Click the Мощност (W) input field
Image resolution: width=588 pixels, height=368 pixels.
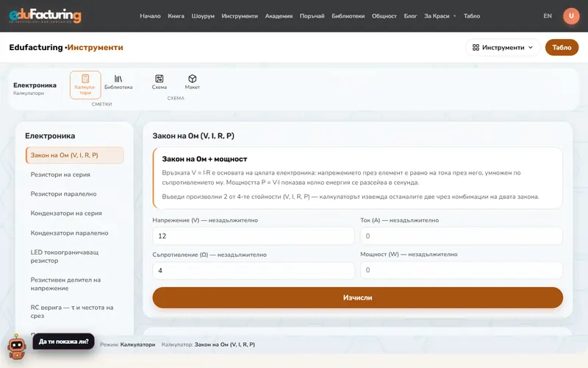coord(462,270)
